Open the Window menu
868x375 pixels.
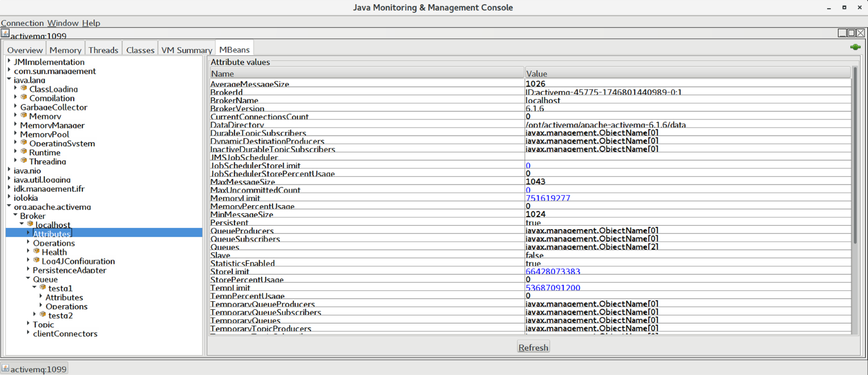click(x=63, y=23)
